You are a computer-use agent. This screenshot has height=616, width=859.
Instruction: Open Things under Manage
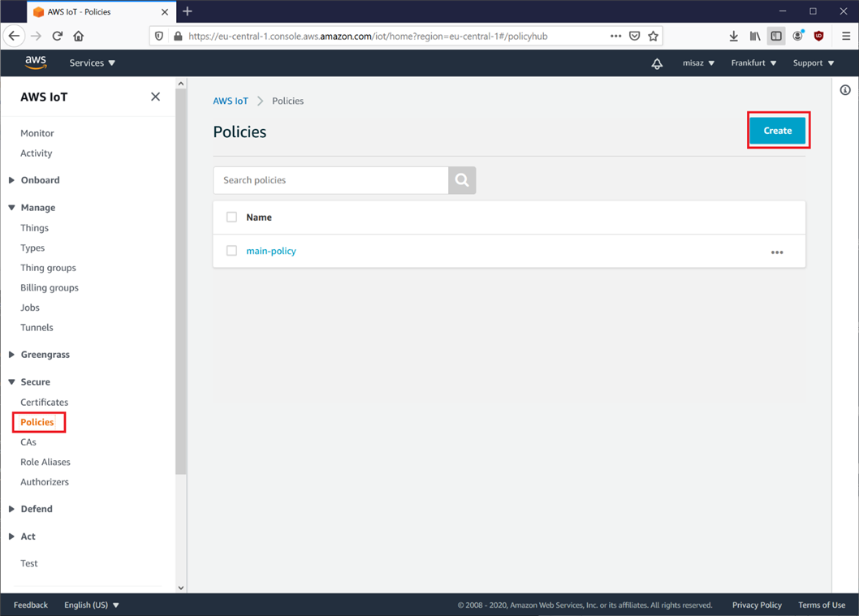coord(35,228)
